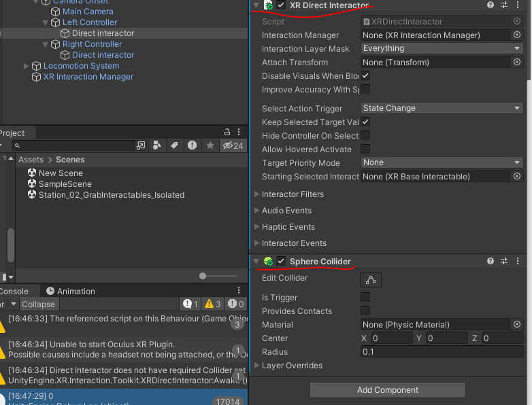The image size is (532, 405).
Task: Open Assets breadcrumb in Project panel
Action: click(31, 160)
